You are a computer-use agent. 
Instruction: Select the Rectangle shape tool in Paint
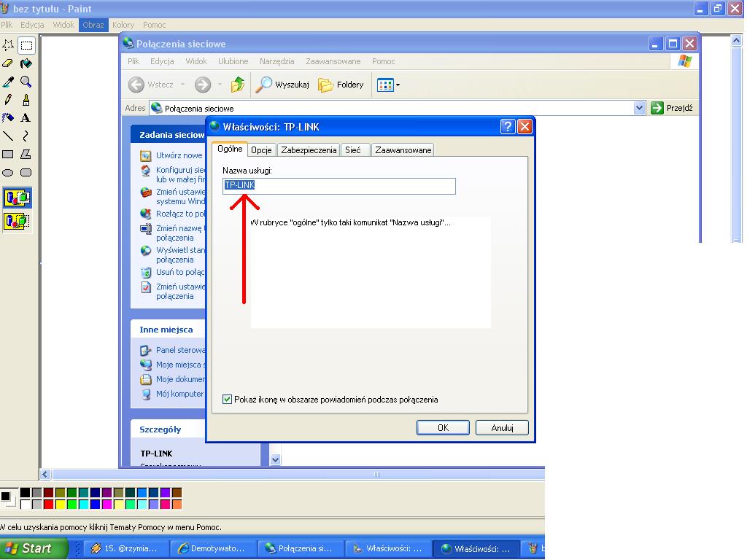(8, 155)
